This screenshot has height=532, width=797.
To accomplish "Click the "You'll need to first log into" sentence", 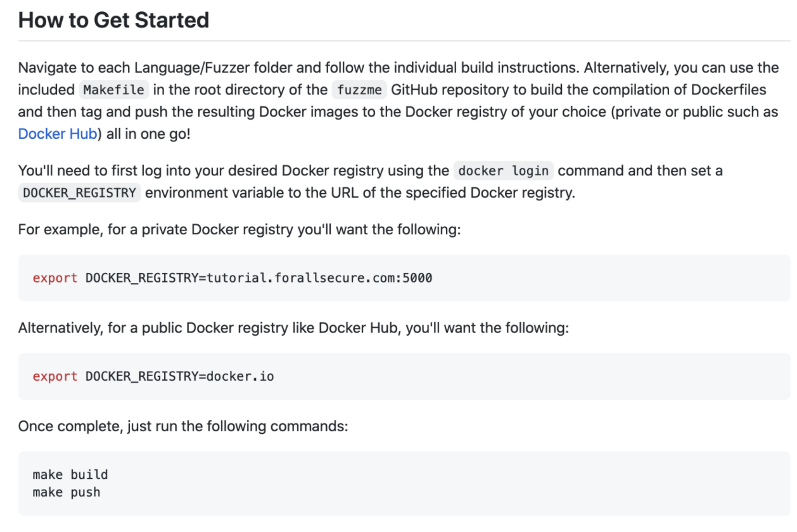I will tap(234, 171).
